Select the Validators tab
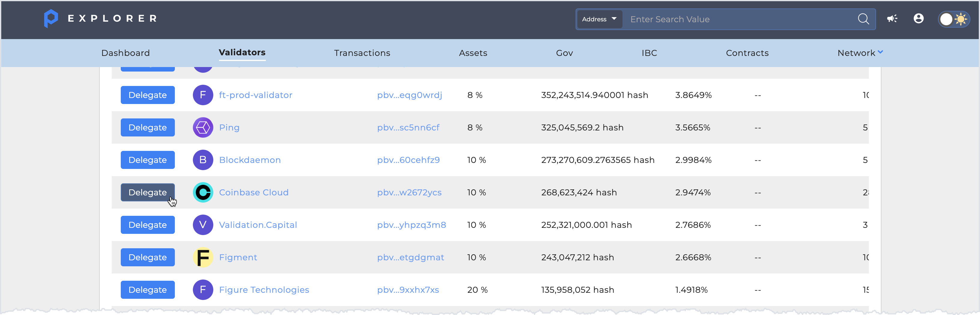The height and width of the screenshot is (315, 980). (x=242, y=53)
